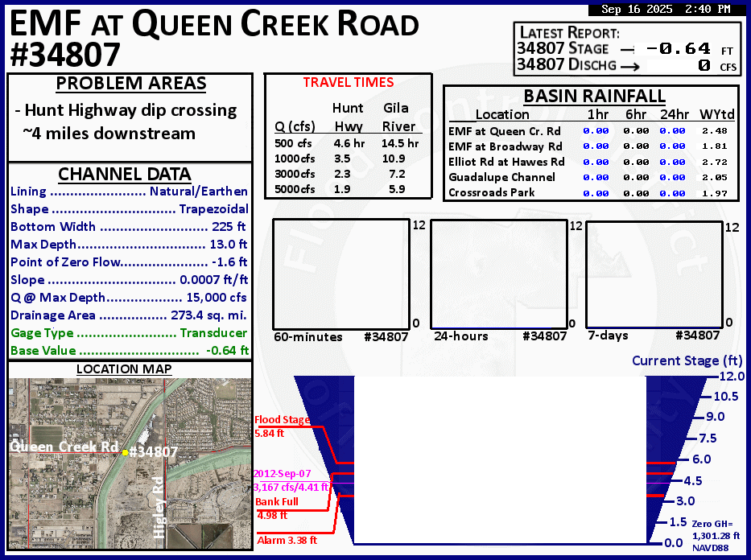Click the WYtd column header

(x=717, y=115)
